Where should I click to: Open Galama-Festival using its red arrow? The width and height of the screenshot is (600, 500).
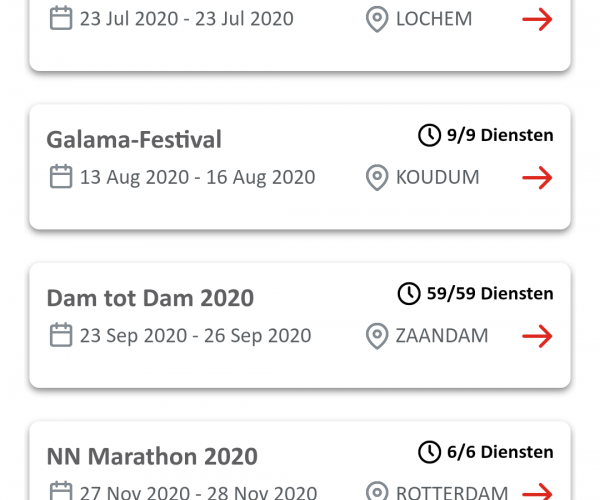(537, 178)
